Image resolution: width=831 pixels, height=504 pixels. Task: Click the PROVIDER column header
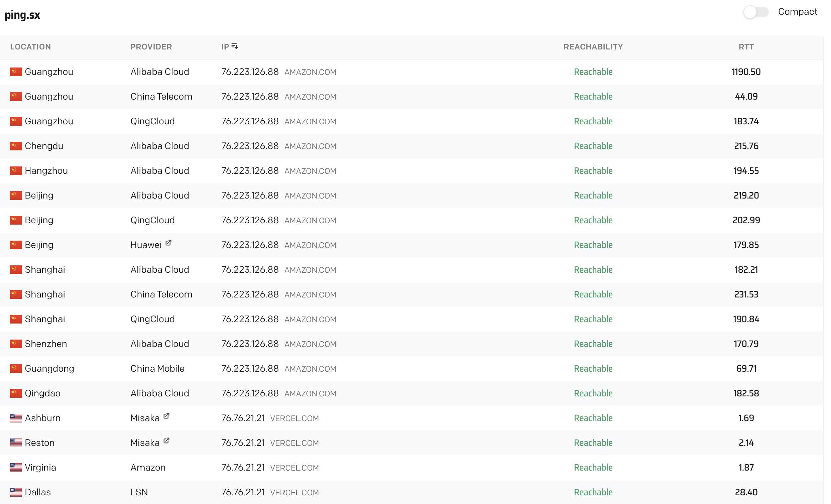(151, 47)
